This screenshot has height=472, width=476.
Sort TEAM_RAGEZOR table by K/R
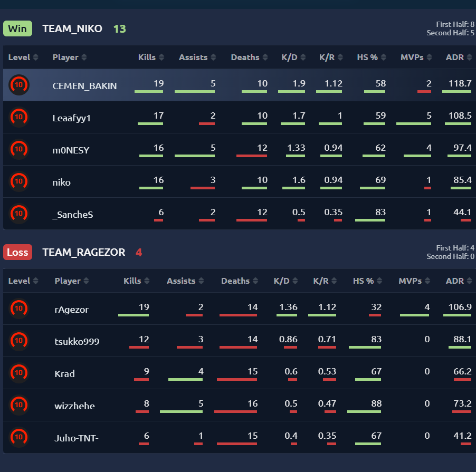tap(325, 281)
